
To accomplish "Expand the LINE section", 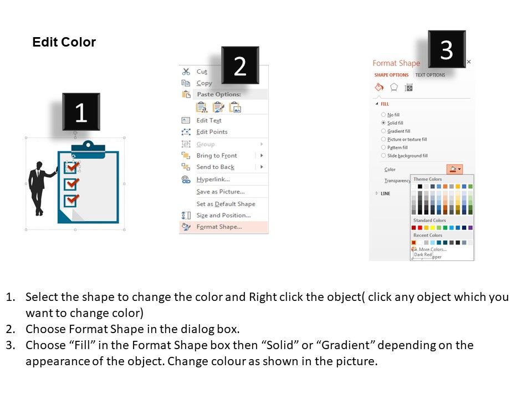I will pos(377,193).
